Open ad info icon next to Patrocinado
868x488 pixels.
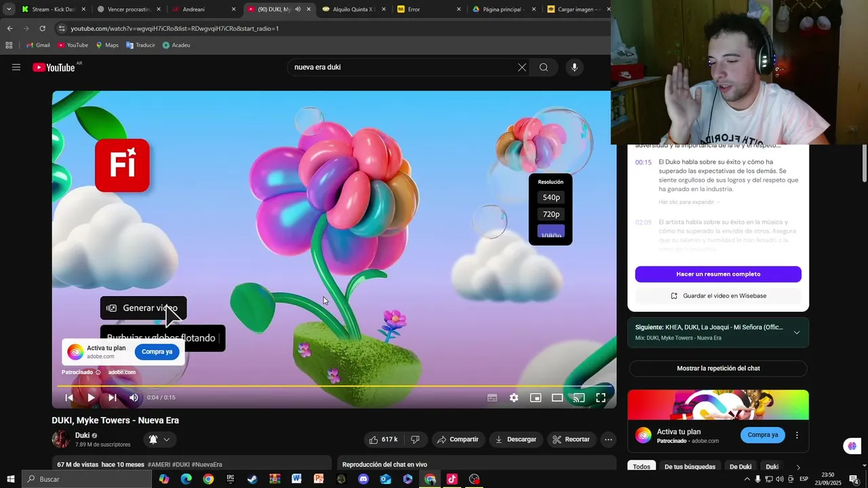point(98,372)
